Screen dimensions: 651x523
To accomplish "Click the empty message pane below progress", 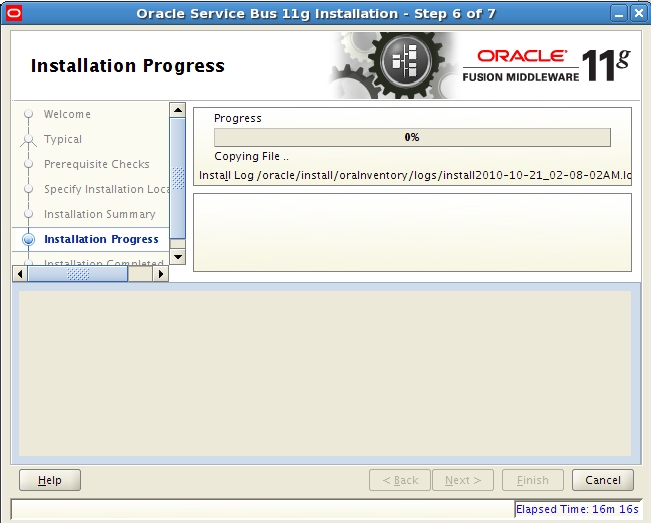I will click(412, 232).
